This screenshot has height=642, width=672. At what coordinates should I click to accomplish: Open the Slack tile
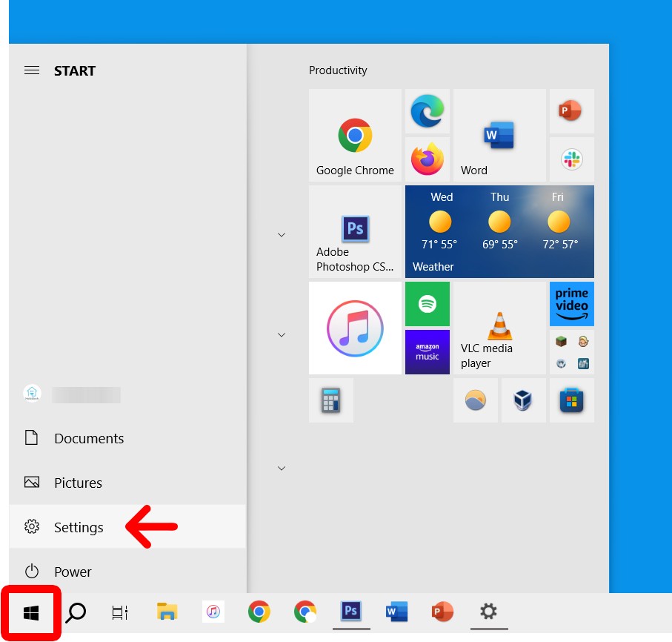pos(572,159)
